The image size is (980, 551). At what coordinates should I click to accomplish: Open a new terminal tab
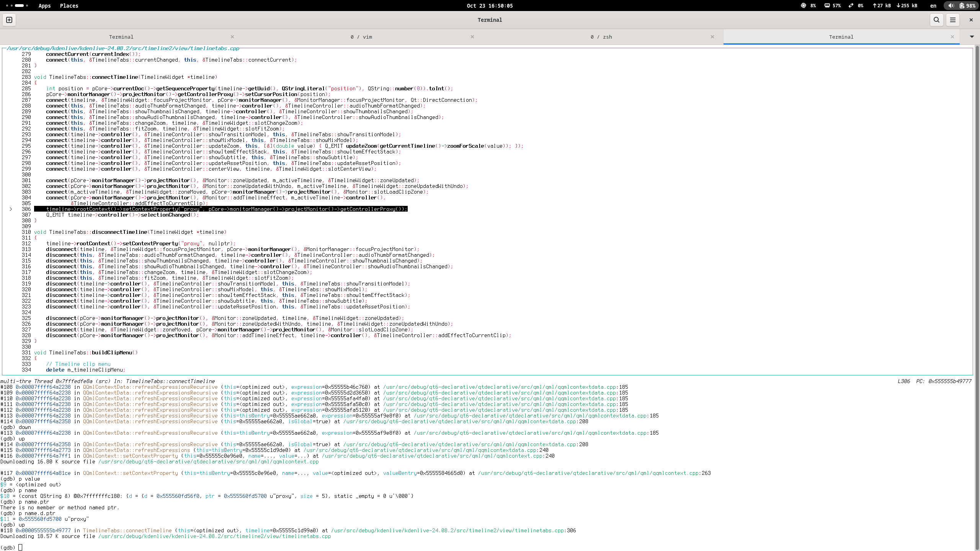9,20
